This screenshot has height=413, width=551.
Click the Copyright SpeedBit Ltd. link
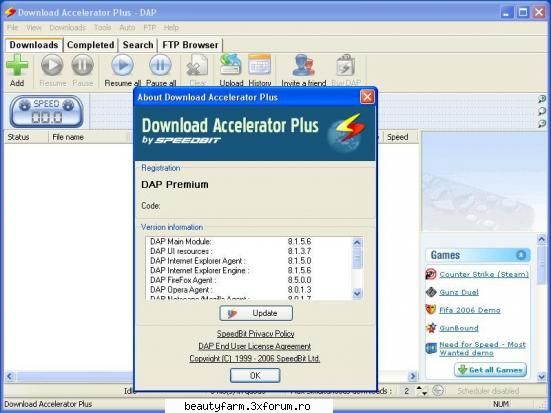coord(255,359)
